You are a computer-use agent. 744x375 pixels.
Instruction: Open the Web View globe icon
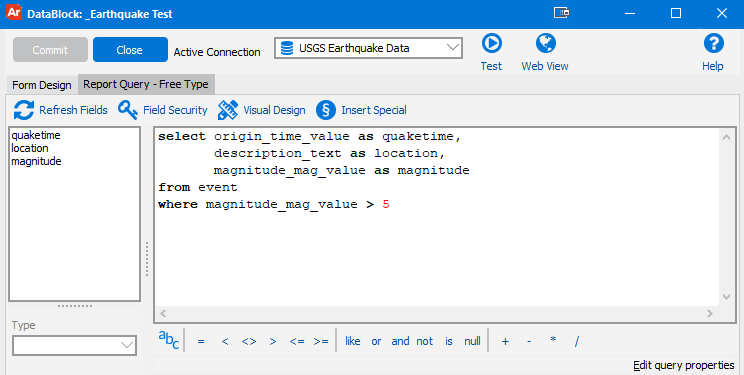pyautogui.click(x=545, y=44)
